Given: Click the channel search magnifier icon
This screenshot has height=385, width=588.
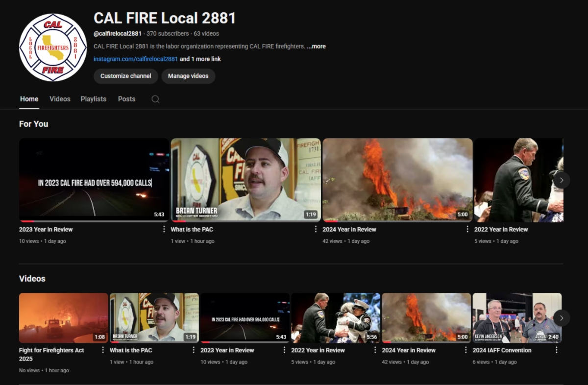Looking at the screenshot, I should tap(155, 99).
